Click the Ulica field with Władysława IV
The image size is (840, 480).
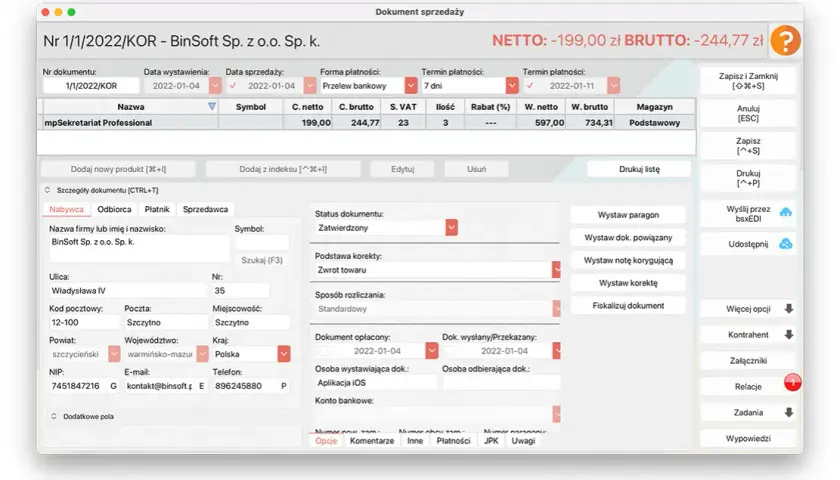click(127, 291)
